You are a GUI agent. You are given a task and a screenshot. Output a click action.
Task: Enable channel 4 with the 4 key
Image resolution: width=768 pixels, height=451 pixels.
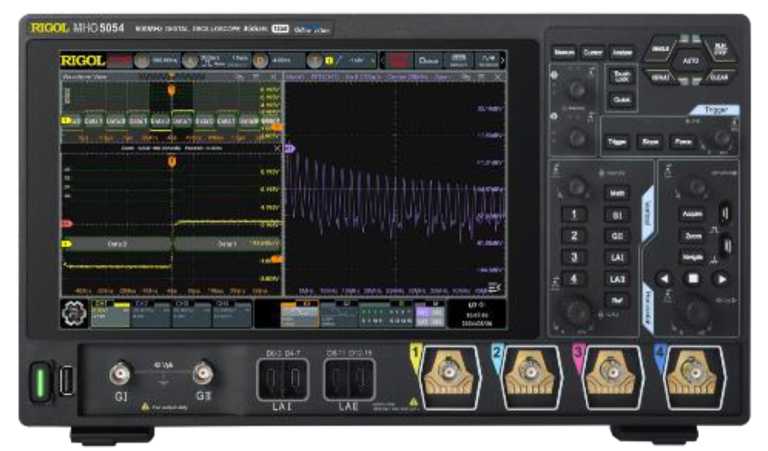(x=574, y=279)
